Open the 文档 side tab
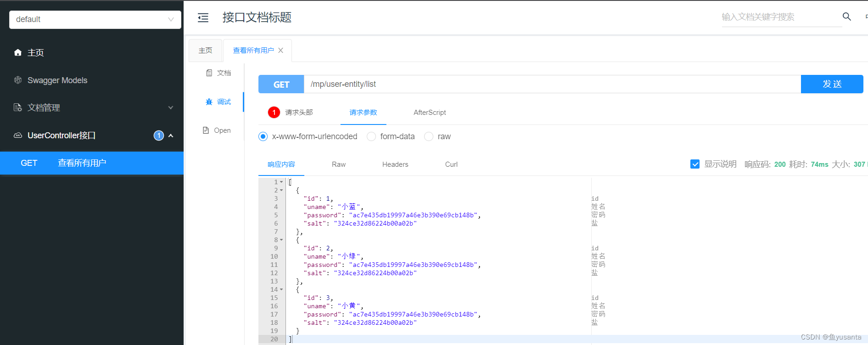The width and height of the screenshot is (868, 345). (218, 73)
